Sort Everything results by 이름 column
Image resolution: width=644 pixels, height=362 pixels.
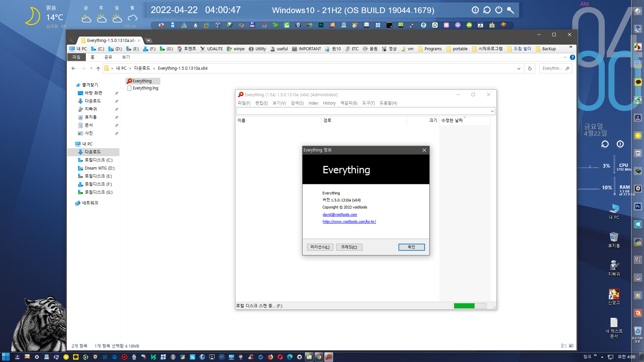click(278, 120)
